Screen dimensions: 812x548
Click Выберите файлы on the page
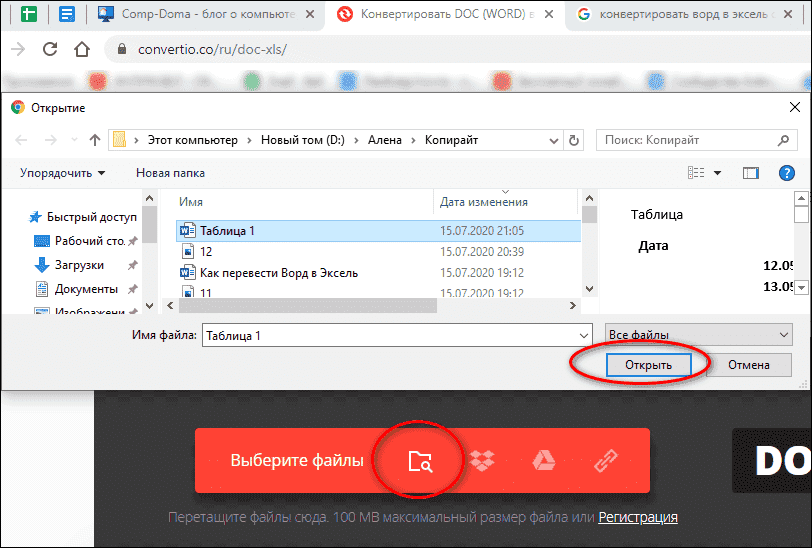point(297,460)
